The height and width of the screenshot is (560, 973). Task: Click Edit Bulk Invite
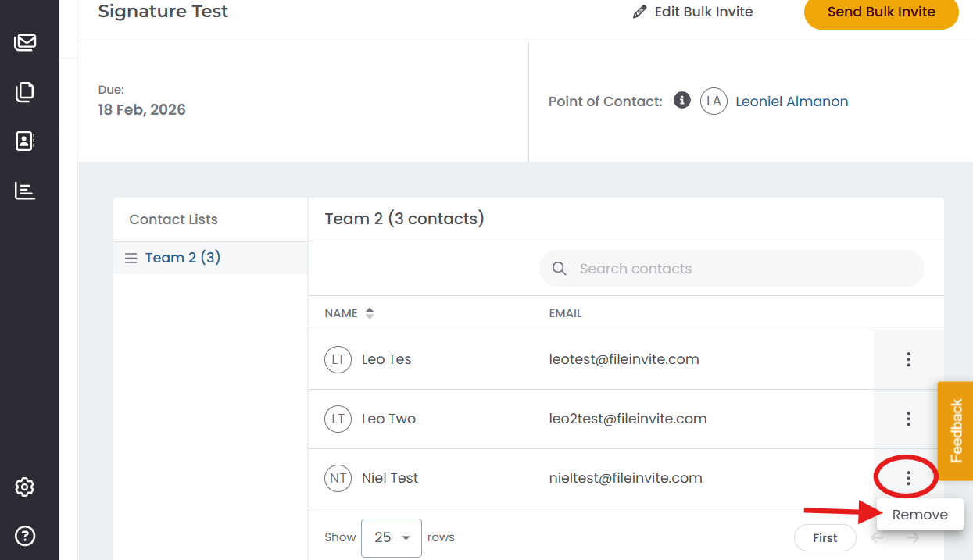point(693,12)
